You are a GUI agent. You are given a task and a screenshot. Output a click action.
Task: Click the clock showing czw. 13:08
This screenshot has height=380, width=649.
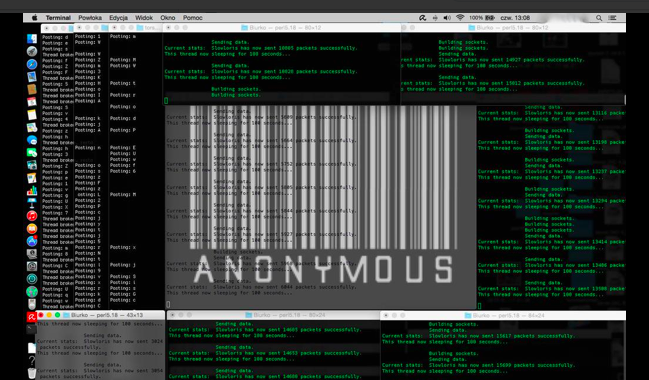pos(515,18)
